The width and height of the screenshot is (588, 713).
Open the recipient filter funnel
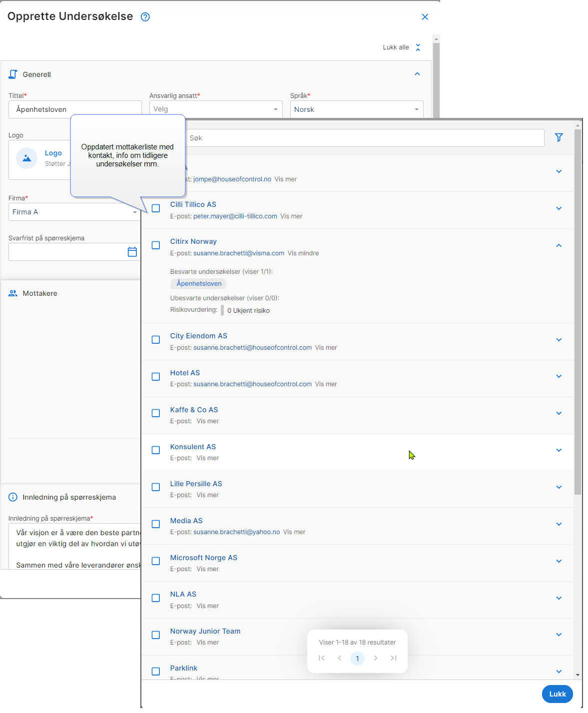click(559, 137)
